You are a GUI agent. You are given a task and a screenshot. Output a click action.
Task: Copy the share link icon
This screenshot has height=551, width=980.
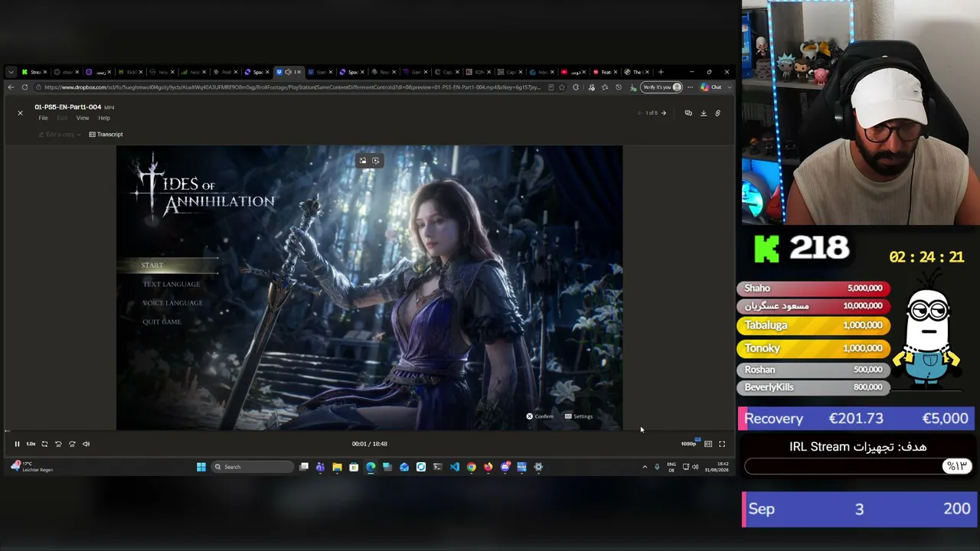[x=717, y=113]
